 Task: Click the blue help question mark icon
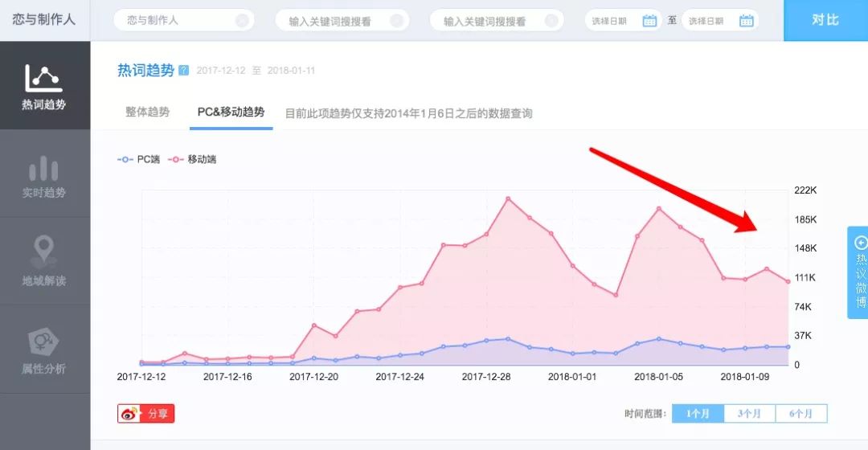pos(184,70)
